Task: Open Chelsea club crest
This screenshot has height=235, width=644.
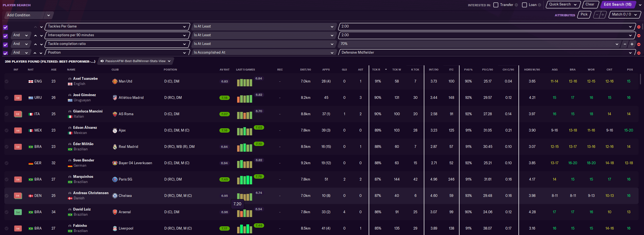Action: [x=115, y=196]
